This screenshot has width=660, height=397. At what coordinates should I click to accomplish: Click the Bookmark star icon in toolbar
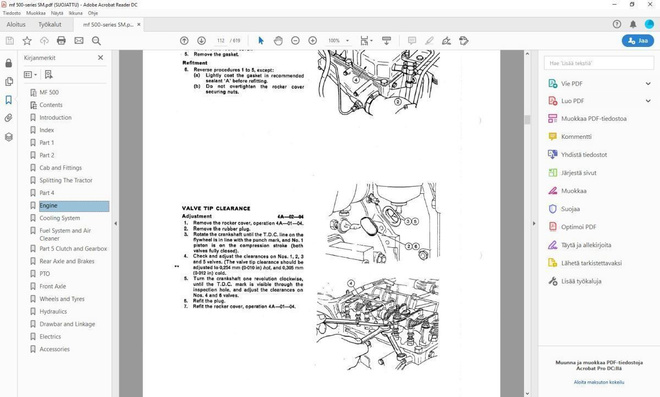(x=27, y=41)
